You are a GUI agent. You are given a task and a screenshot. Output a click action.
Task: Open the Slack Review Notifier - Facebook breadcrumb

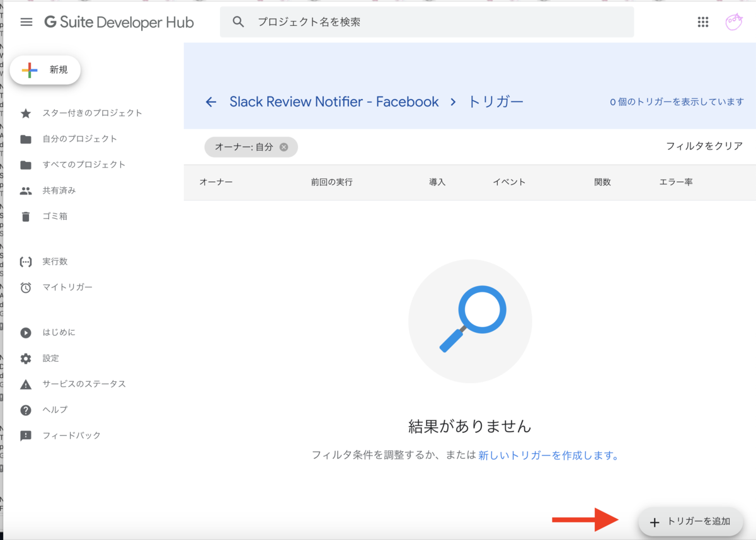tap(334, 102)
